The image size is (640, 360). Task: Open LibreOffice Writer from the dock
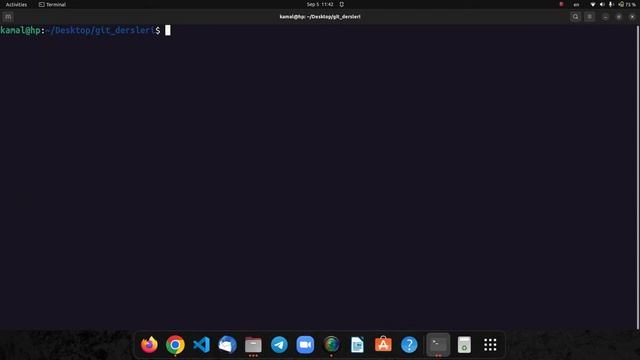coord(357,344)
